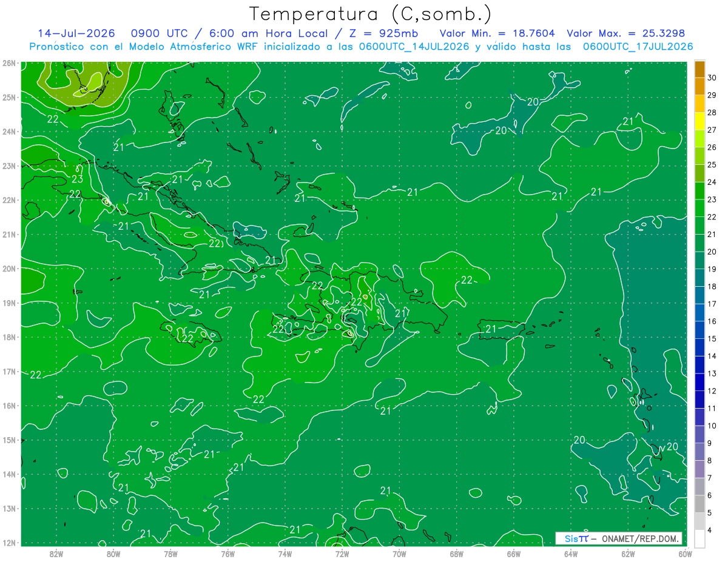Pick the white below-4 swatch on color scale
Viewport: 728px width, 562px height.
click(x=699, y=538)
